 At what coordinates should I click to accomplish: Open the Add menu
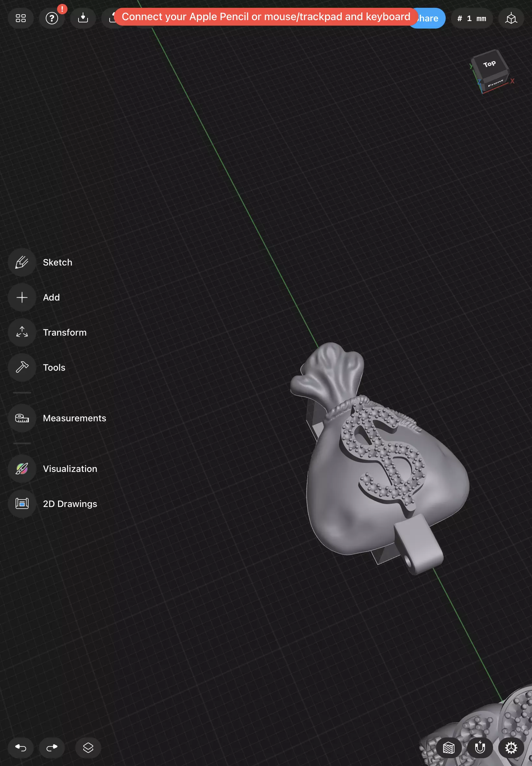point(34,297)
